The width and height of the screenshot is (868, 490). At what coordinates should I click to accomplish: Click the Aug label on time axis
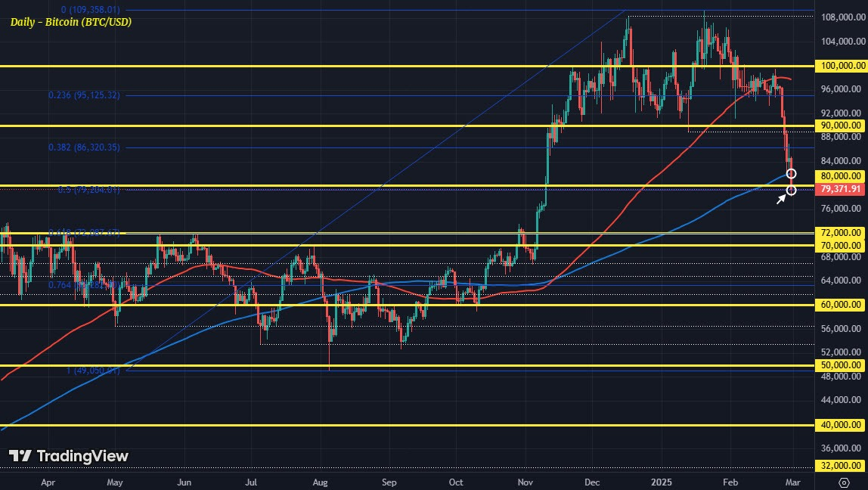pyautogui.click(x=320, y=482)
